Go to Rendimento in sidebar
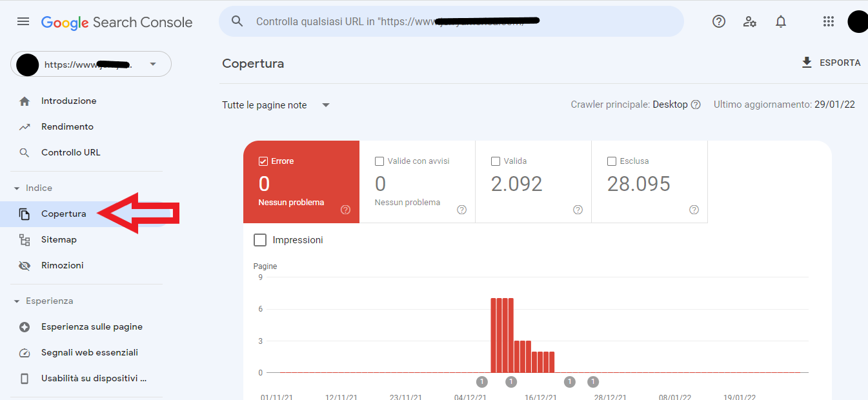Viewport: 868px width, 400px height. tap(67, 127)
